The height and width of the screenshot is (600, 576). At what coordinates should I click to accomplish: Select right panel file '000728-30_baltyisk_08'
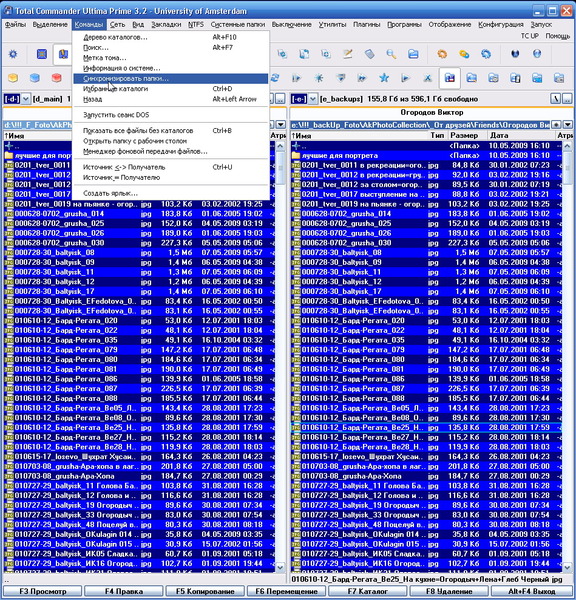(x=426, y=253)
